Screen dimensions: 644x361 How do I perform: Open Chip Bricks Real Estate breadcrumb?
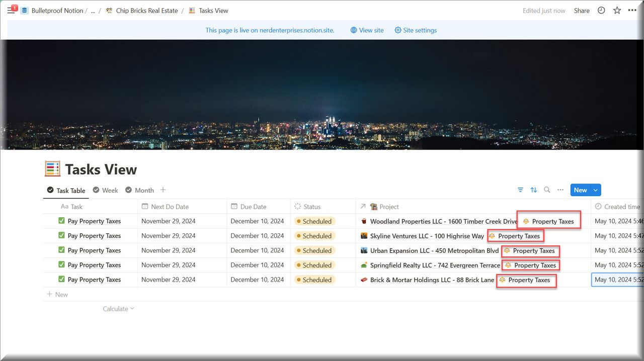(141, 11)
